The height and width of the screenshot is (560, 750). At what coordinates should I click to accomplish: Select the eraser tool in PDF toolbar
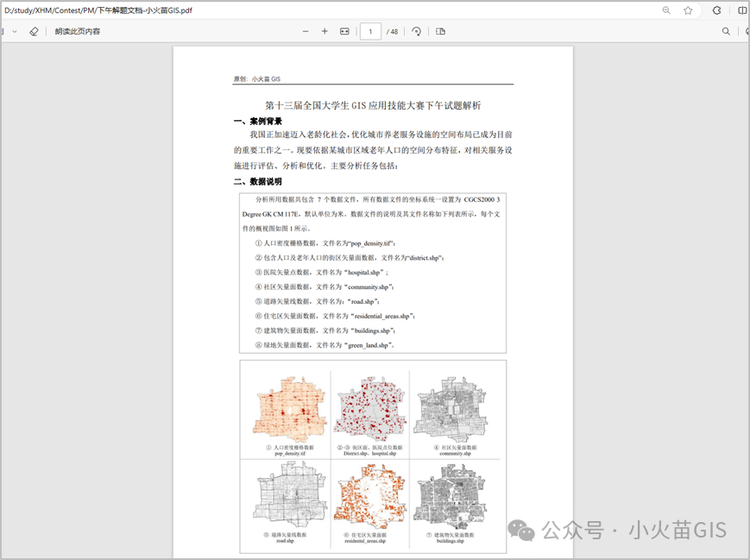coord(34,32)
